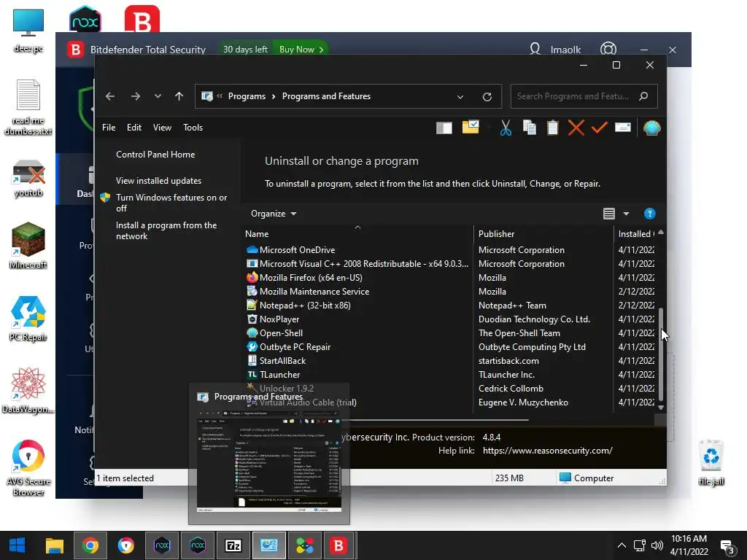Expand the address bar history dropdown

(x=460, y=97)
